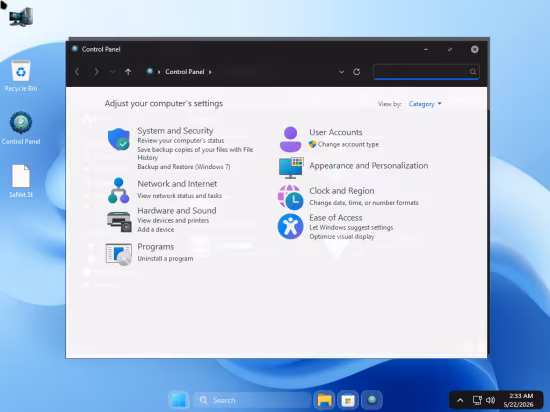This screenshot has height=412, width=550.
Task: Refresh the Control Panel view
Action: coord(357,72)
